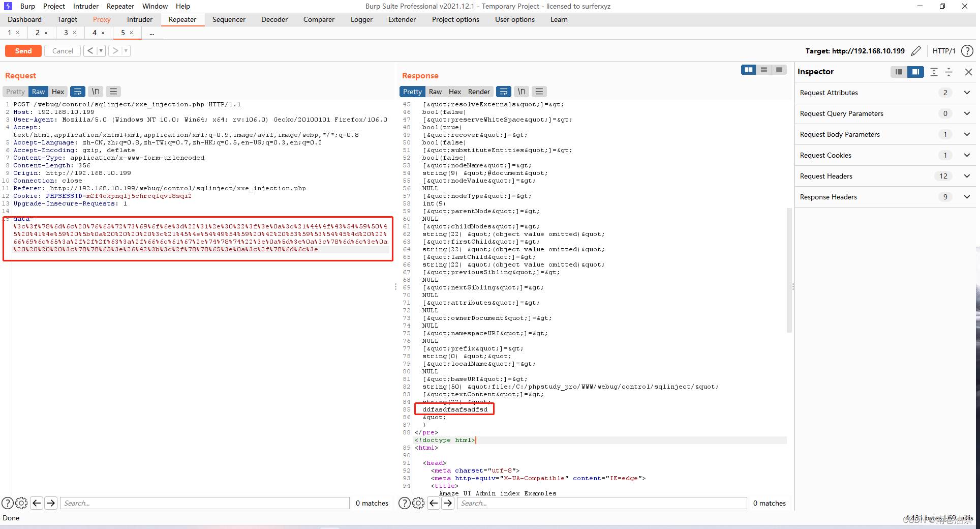Click the Send button
Image resolution: width=980 pixels, height=529 pixels.
pos(23,50)
